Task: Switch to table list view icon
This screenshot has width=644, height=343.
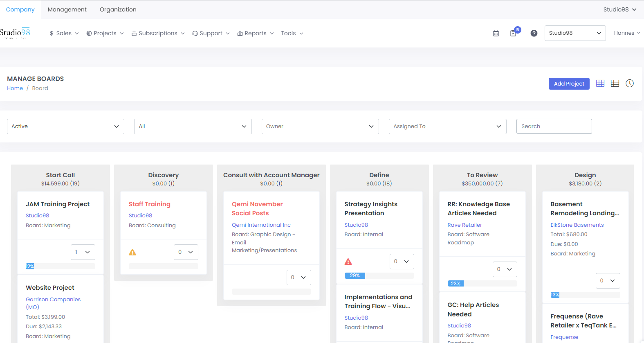Action: click(x=615, y=83)
